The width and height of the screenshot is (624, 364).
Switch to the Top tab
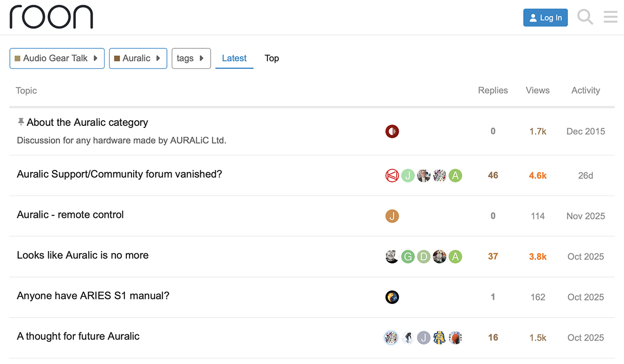point(271,58)
